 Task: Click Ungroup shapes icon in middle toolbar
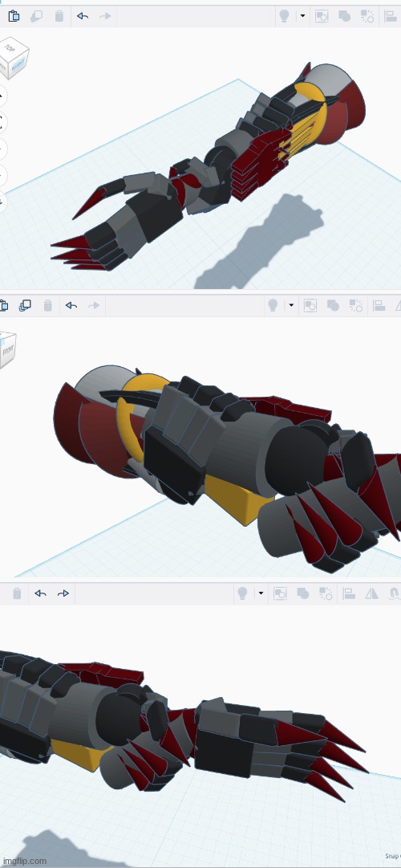tap(355, 305)
